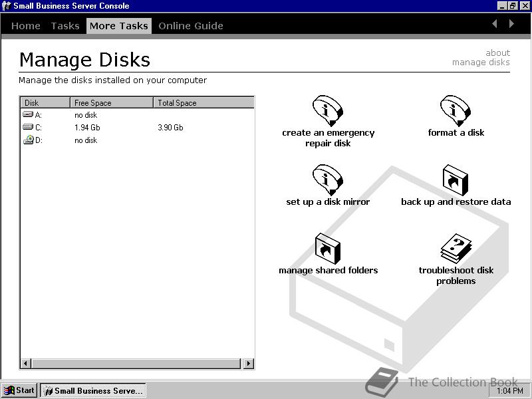The image size is (532, 399).
Task: Click the back navigation arrow in console bar
Action: point(495,24)
